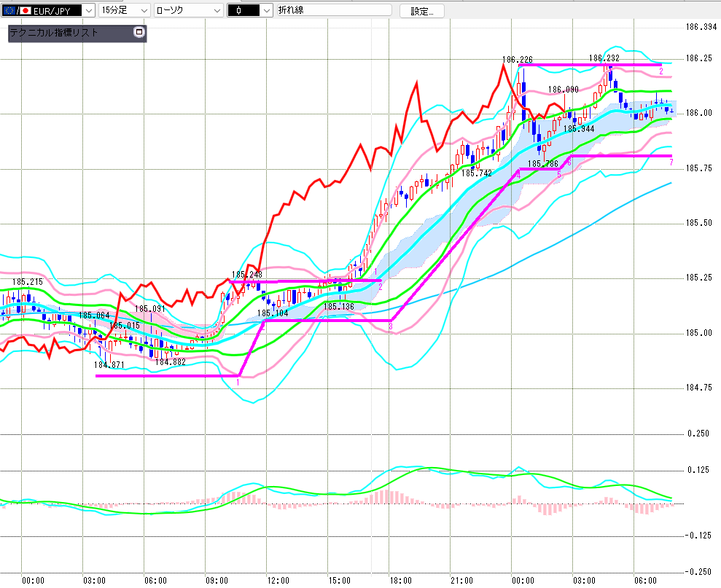Click the 186.232 high price label
721x588 pixels.
(604, 58)
